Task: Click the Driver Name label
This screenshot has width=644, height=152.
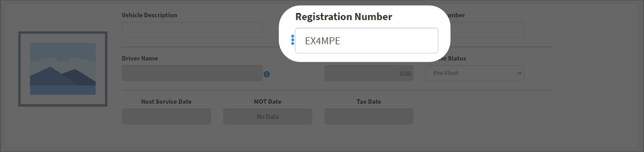Action: (x=140, y=58)
